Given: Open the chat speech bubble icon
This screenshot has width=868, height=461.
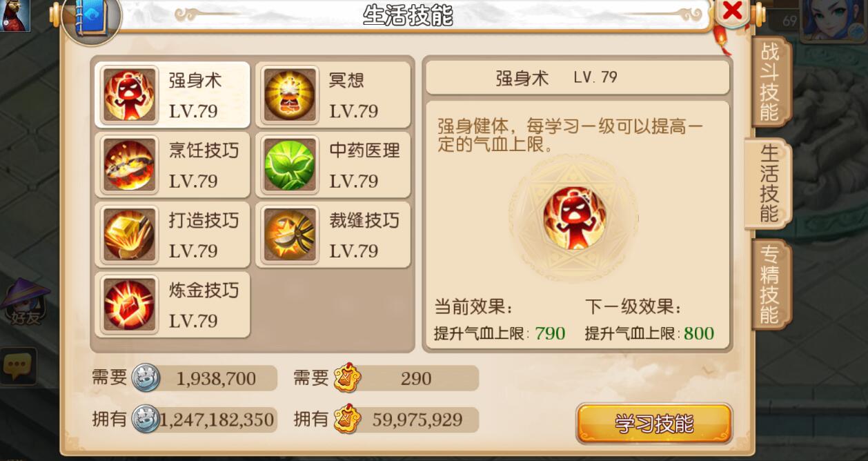Looking at the screenshot, I should (x=19, y=366).
